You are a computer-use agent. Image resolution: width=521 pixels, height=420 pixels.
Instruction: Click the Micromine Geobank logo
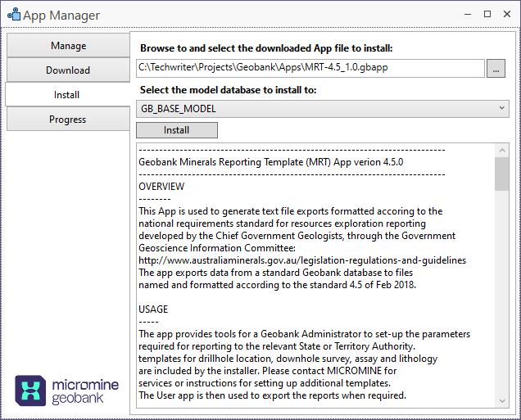point(66,391)
